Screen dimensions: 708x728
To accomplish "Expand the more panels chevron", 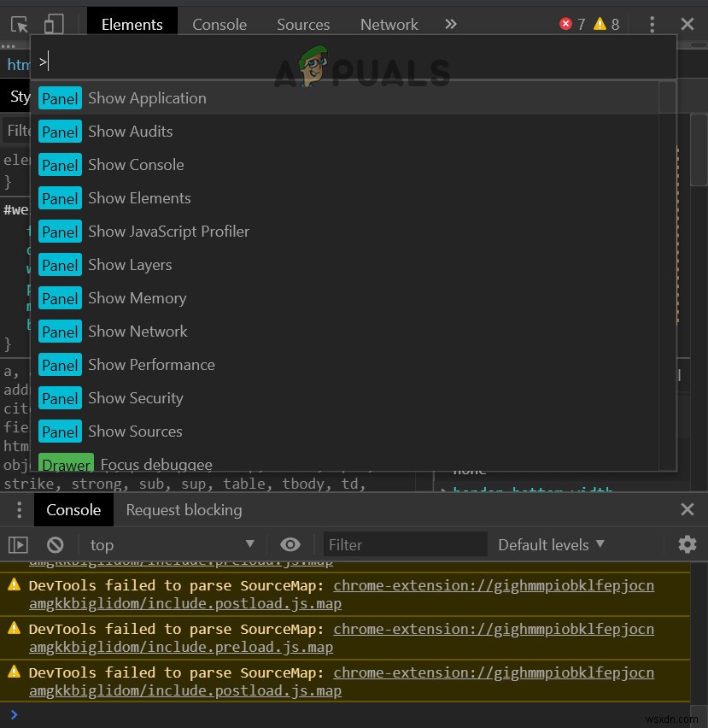I will (450, 24).
